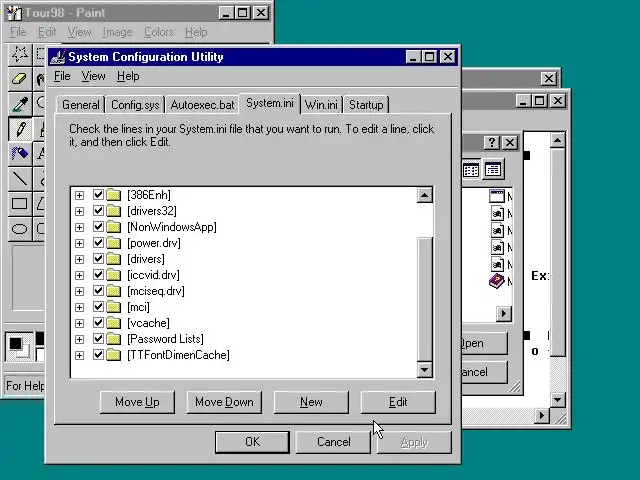Click the folder icon next to [vcache]
This screenshot has width=640, height=480.
[114, 323]
